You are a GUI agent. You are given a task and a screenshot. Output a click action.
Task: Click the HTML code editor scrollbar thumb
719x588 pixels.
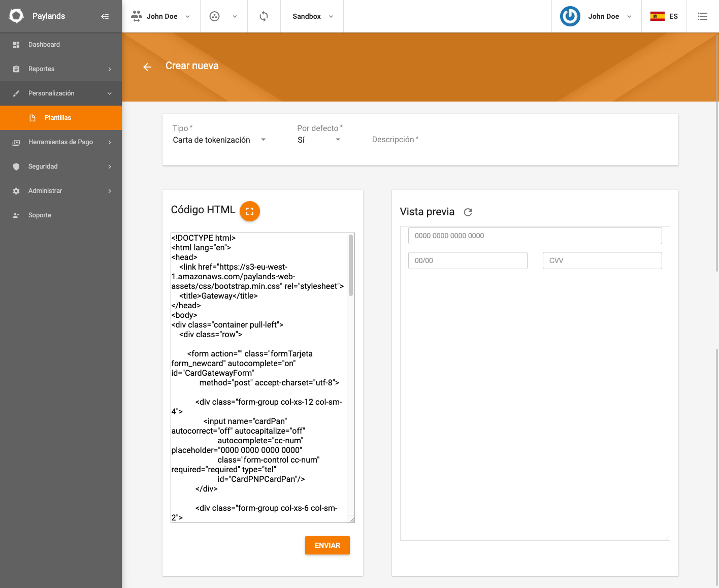351,265
